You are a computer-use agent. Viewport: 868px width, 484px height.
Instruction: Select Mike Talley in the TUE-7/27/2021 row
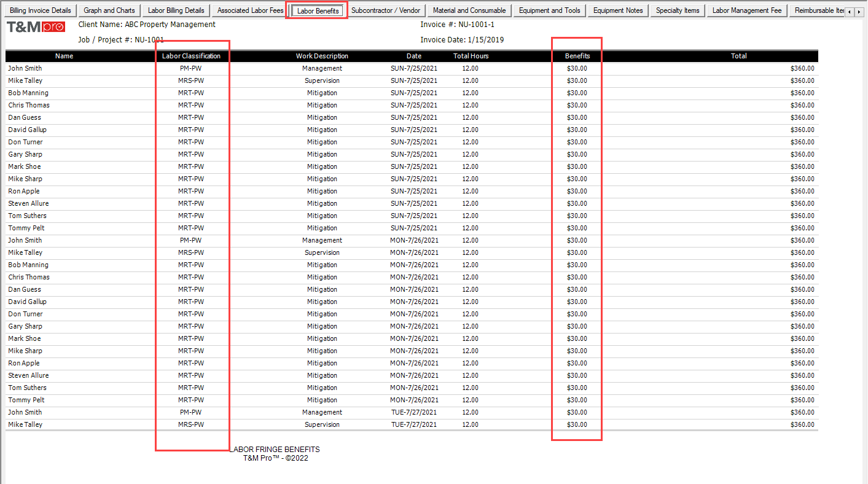click(x=25, y=424)
